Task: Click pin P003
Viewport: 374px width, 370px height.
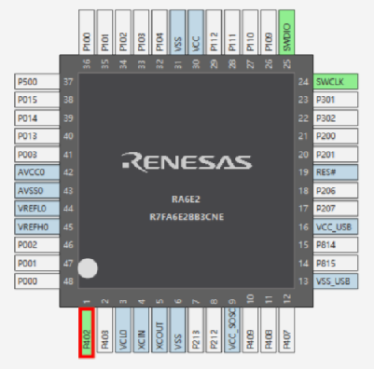Action: point(37,154)
